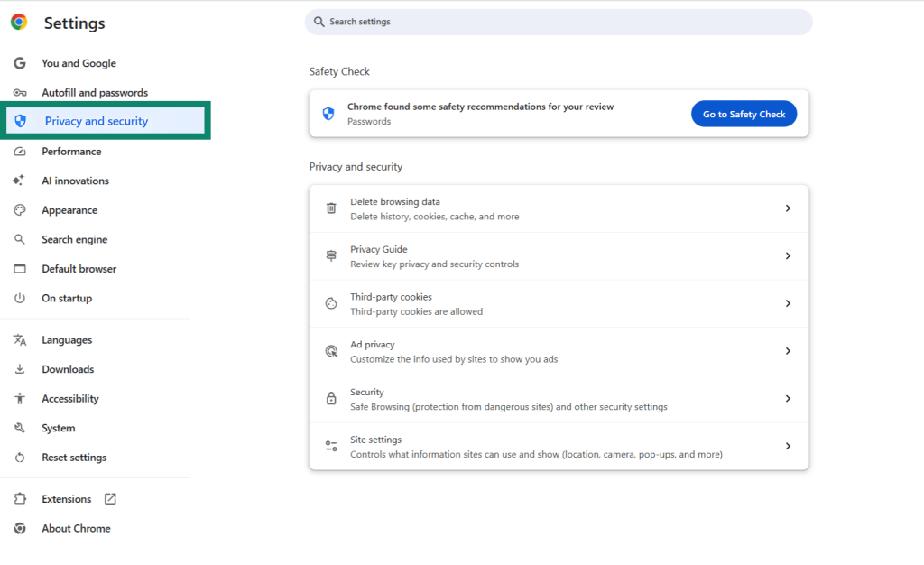Screen dimensions: 924x565
Task: Select the Privacy Guide control-sliders icon
Action: tap(328, 255)
